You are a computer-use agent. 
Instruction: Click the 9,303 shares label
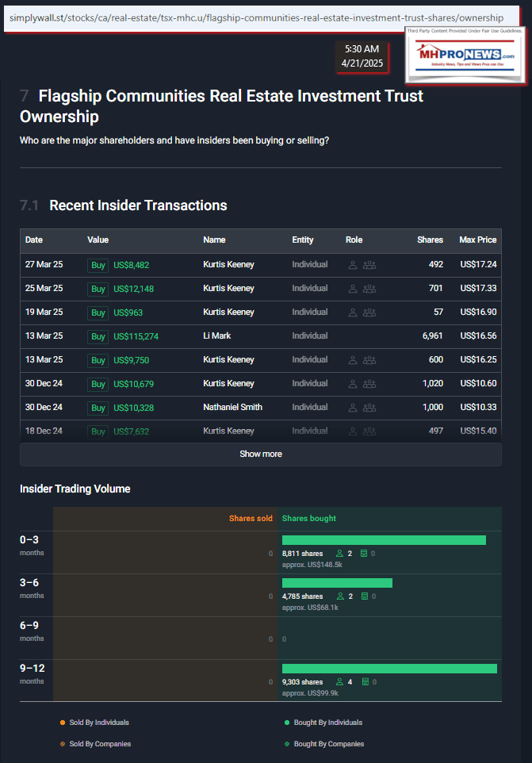click(x=303, y=682)
